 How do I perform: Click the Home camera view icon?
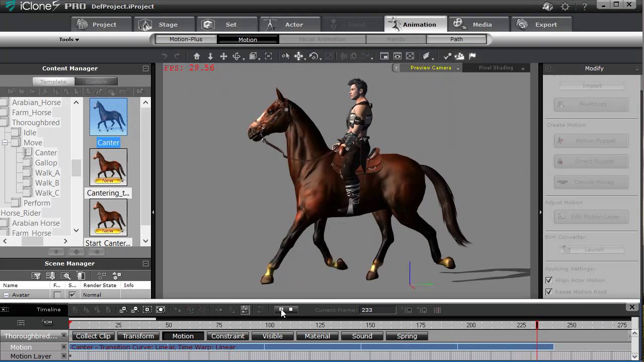[x=197, y=56]
